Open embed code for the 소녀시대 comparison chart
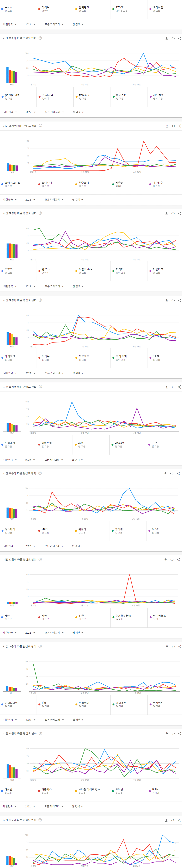Image resolution: width=182 pixels, height=868 pixels. tap(173, 214)
